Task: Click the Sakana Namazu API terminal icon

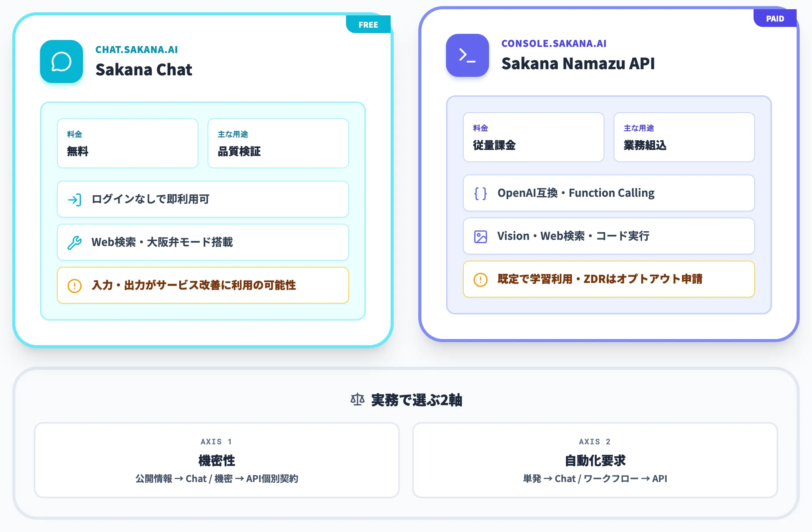Action: pos(468,55)
